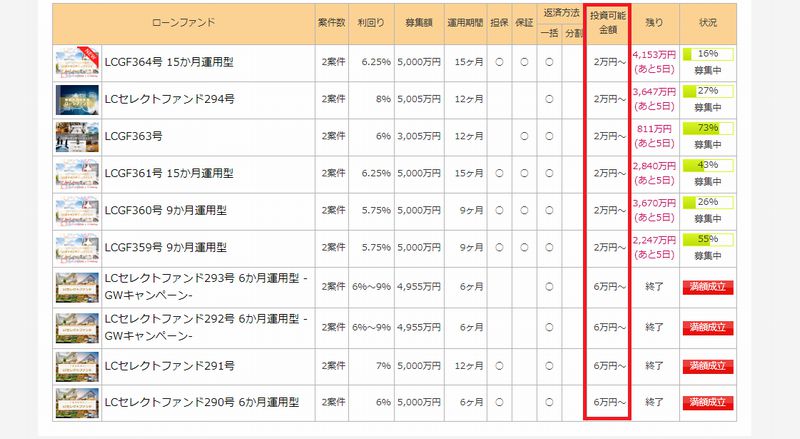The height and width of the screenshot is (439, 800).
Task: Click the 27% progress bar for LCセレクトファンド294号
Action: point(708,91)
